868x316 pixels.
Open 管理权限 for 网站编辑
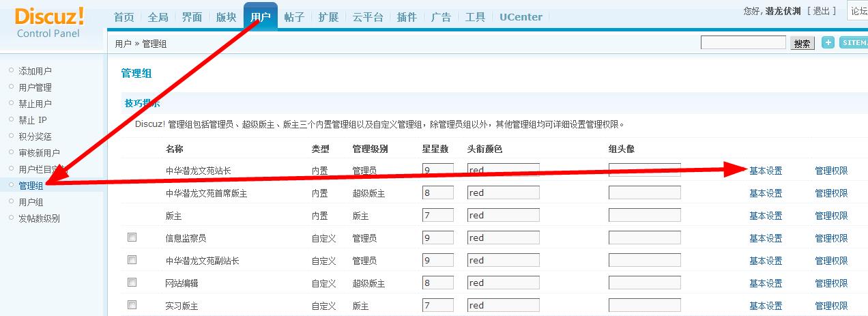click(831, 283)
